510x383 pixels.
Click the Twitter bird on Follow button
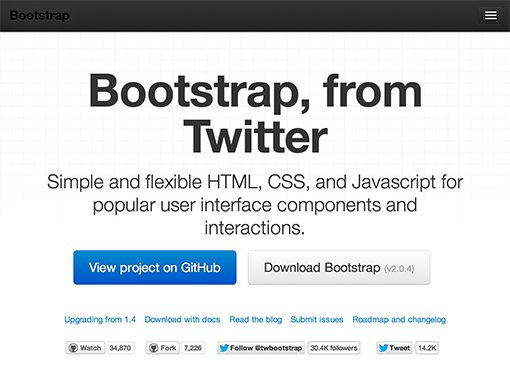coord(224,348)
